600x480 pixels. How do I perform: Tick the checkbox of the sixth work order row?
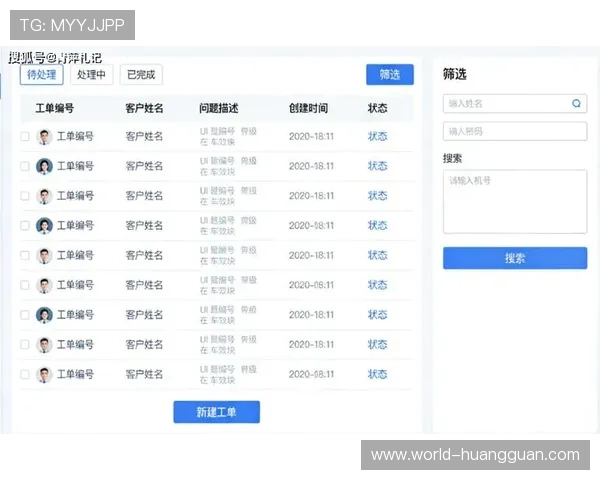point(25,285)
